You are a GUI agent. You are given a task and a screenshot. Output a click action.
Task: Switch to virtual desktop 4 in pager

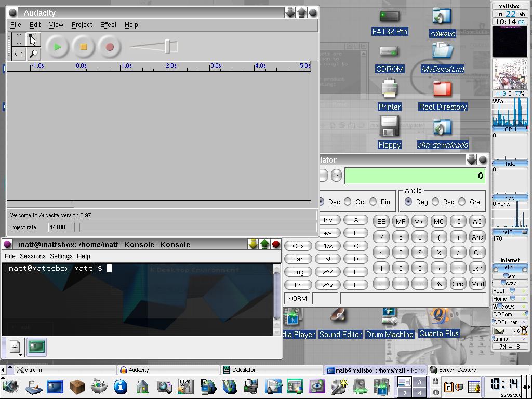pos(419,393)
